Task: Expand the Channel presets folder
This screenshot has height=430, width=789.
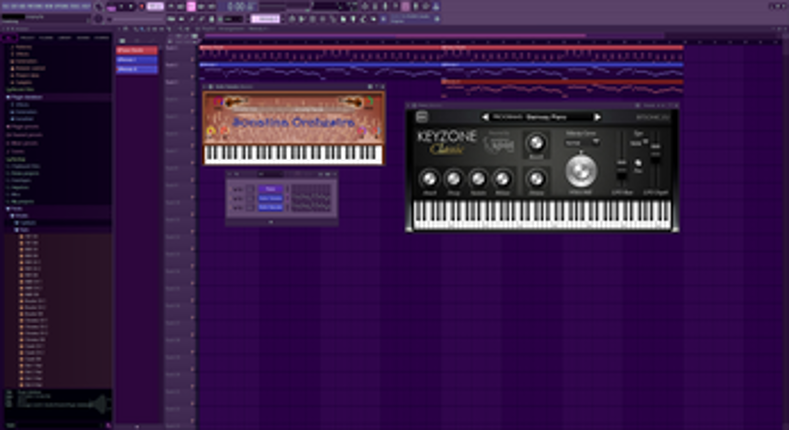Action: click(x=25, y=135)
